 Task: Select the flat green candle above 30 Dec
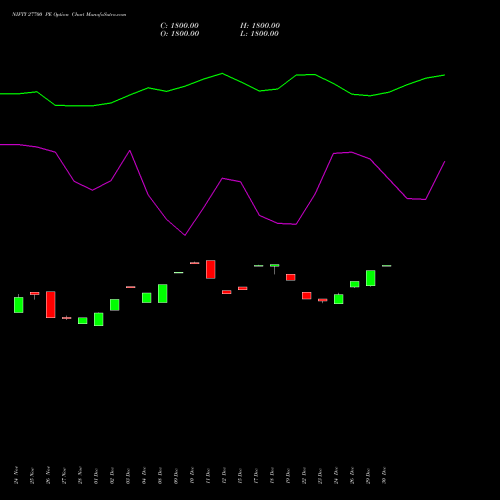pyautogui.click(x=387, y=266)
